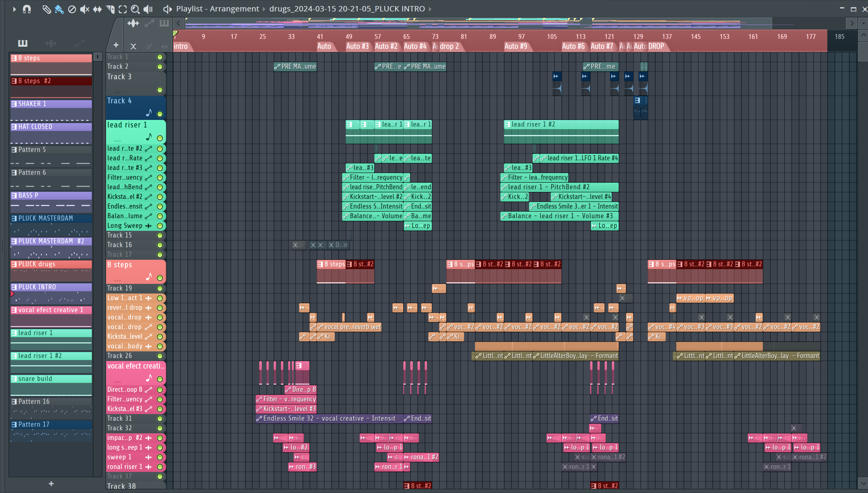Choose the Select marquee tool
The image size is (868, 493).
(x=123, y=9)
